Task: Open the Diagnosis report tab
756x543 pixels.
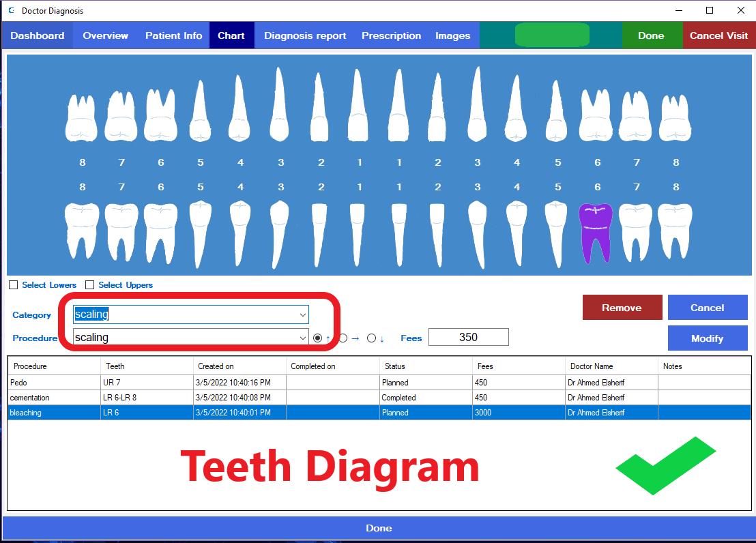Action: point(305,35)
